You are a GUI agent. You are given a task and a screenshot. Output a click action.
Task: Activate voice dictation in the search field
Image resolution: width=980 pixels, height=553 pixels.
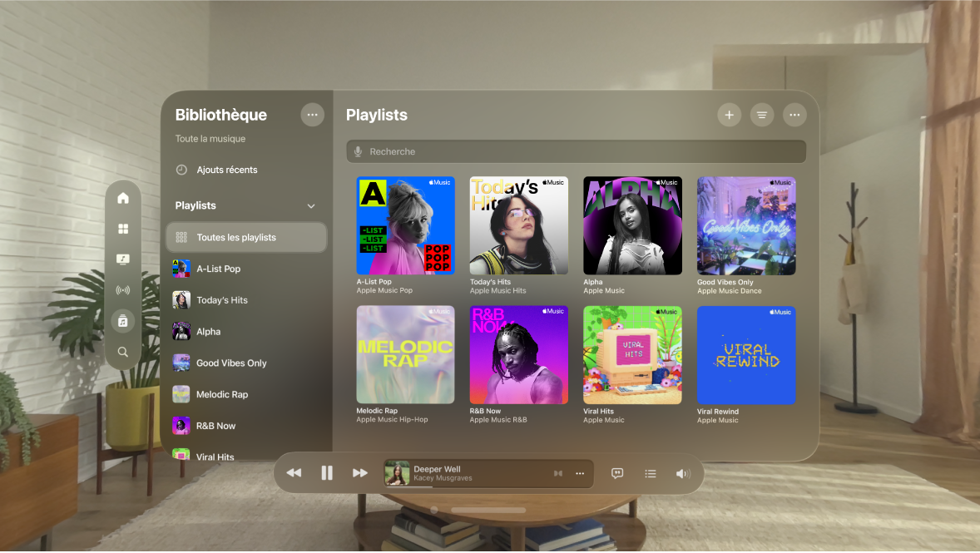tap(358, 151)
